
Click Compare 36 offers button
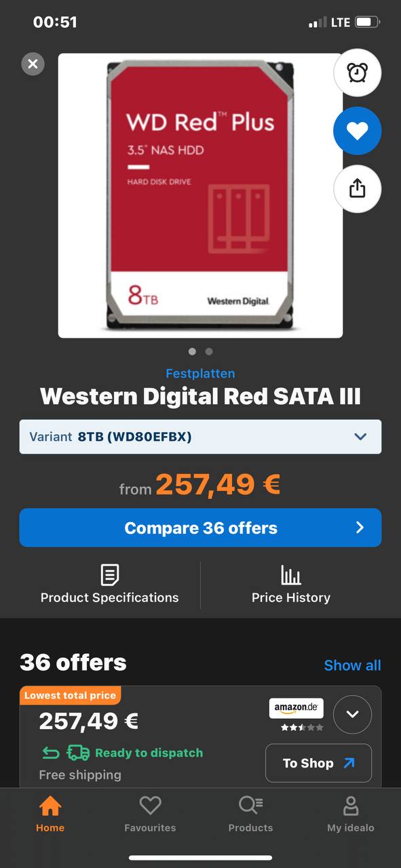coord(200,528)
